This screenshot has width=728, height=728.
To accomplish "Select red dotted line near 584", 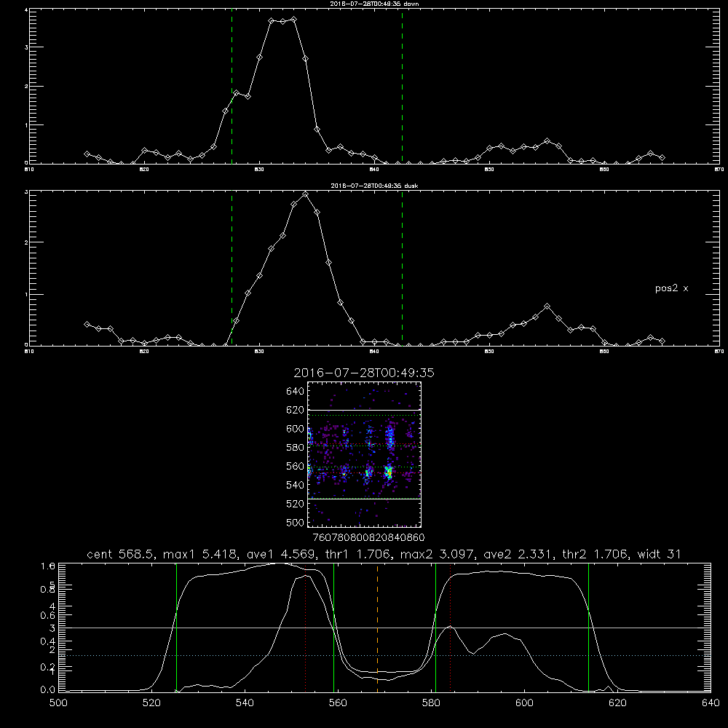I will coord(451,628).
